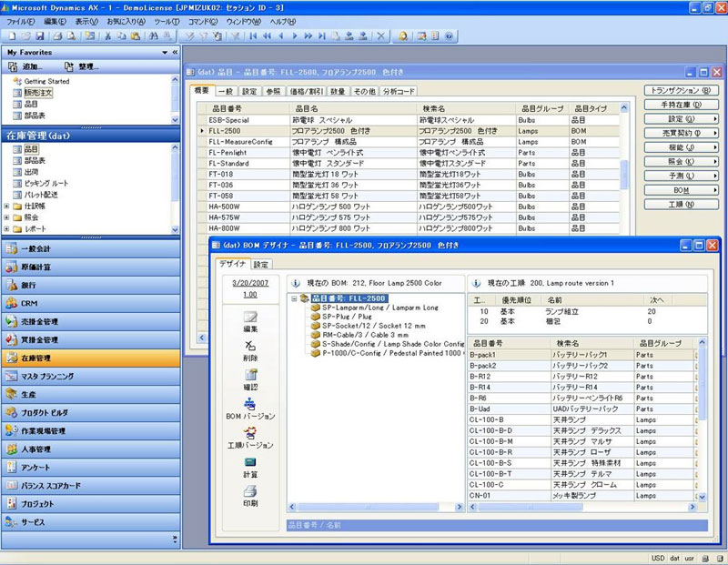The height and width of the screenshot is (565, 728).
Task: Open the 売買契約 button submenu
Action: 681,133
